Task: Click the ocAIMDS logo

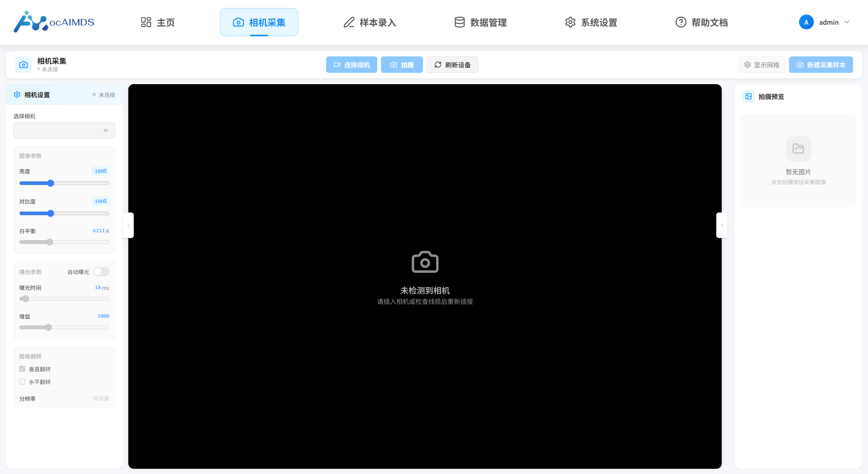Action: 54,22
